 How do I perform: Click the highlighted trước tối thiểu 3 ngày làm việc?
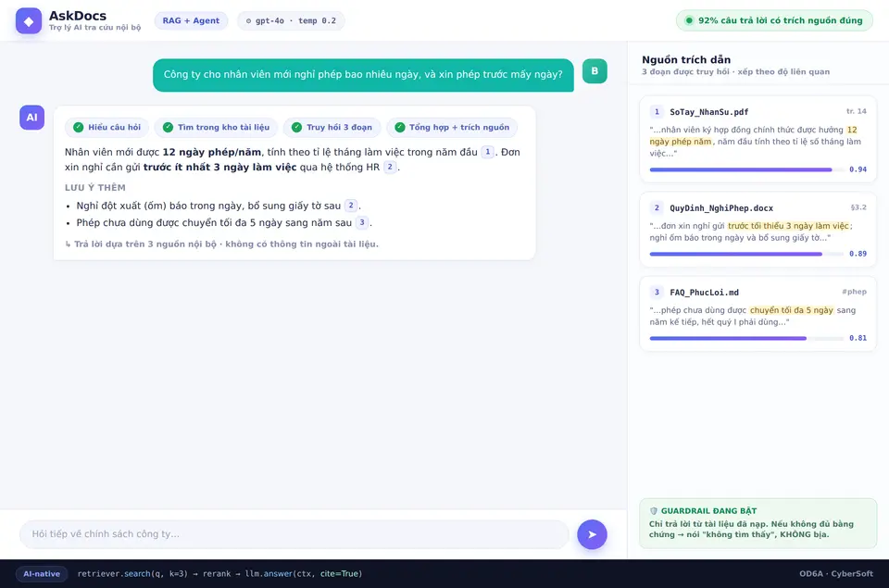tap(788, 226)
